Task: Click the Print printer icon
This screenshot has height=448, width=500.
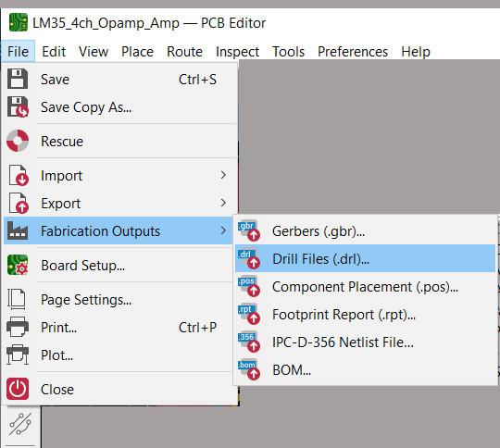Action: coord(18,327)
